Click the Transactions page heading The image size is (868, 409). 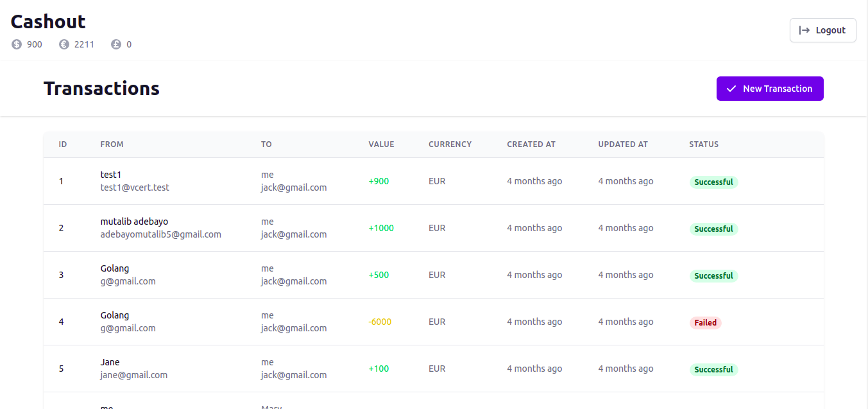[101, 89]
